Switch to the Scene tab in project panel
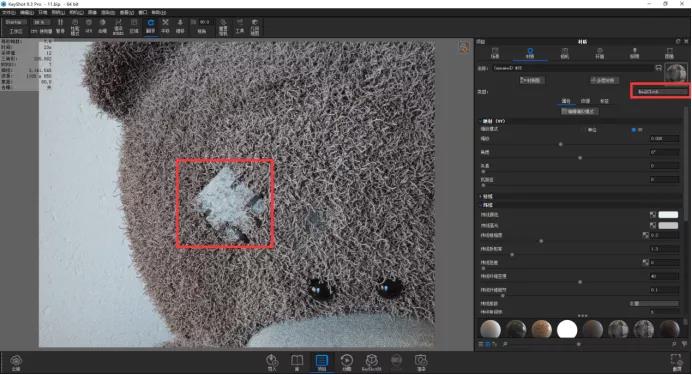This screenshot has height=375, width=692. 495,53
